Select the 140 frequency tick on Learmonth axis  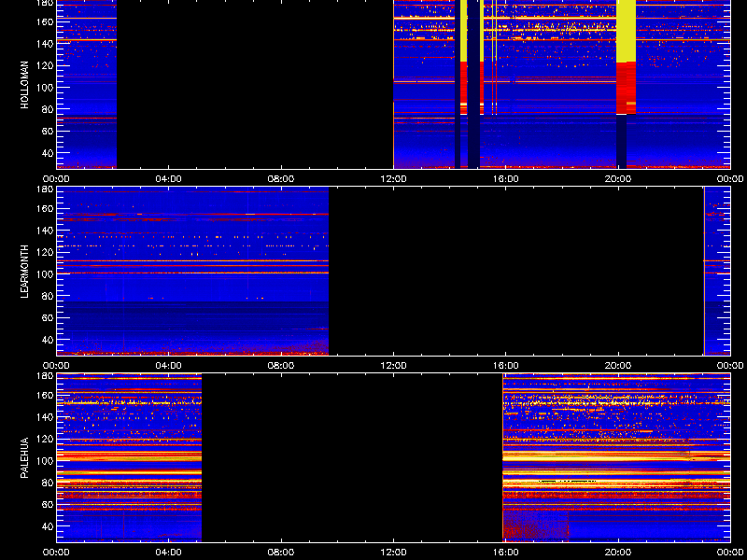coord(44,231)
